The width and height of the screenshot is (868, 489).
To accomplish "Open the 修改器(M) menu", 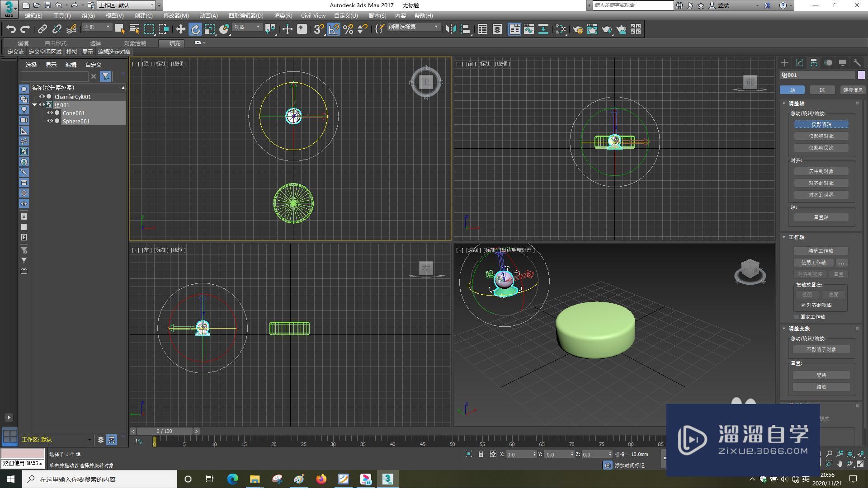I will click(176, 16).
